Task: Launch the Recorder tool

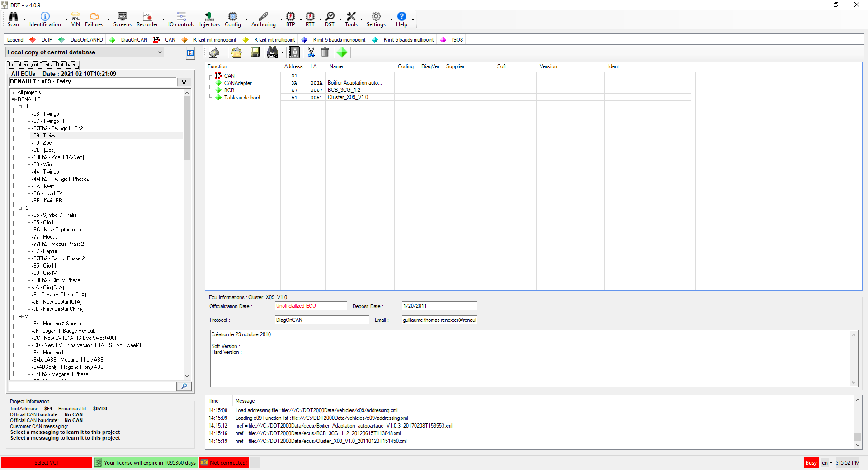Action: [147, 17]
